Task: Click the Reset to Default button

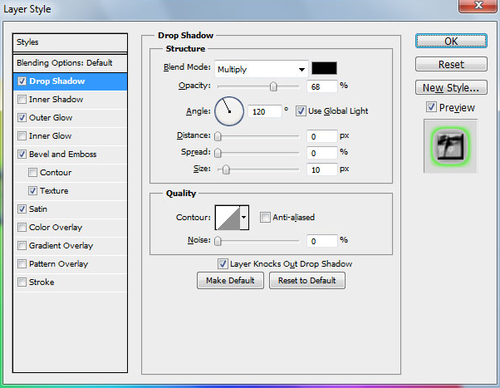Action: coord(307,280)
